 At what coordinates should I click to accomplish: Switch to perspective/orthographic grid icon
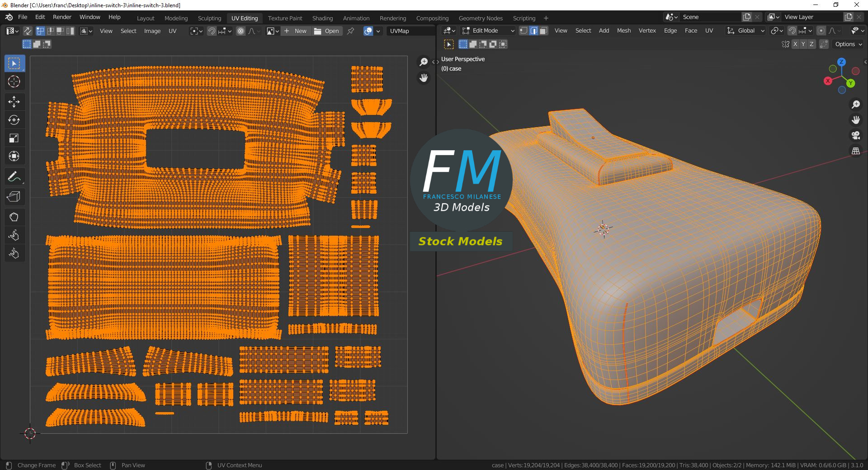click(855, 151)
